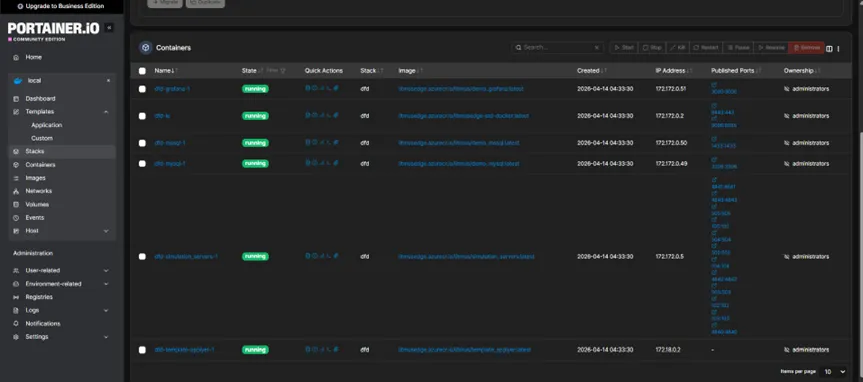Expand the User-related administration section

(x=106, y=270)
